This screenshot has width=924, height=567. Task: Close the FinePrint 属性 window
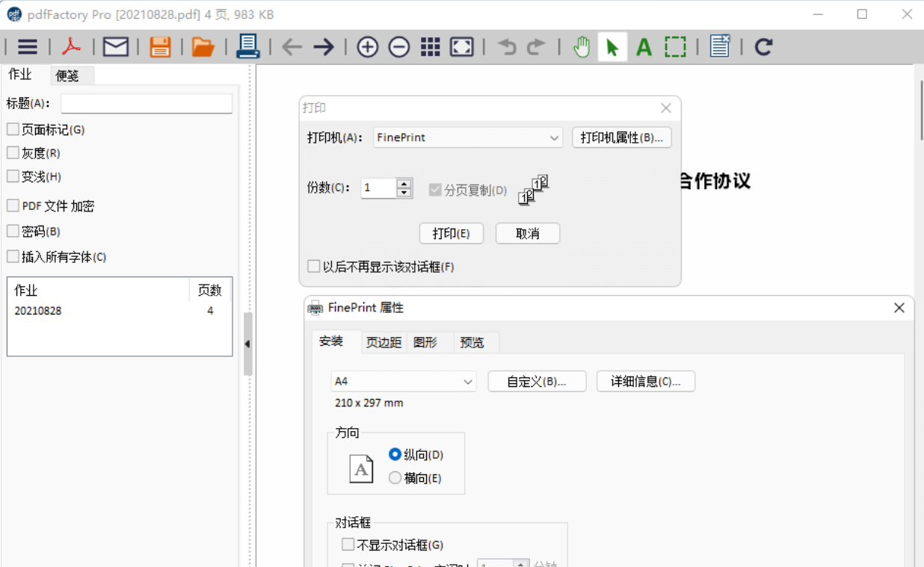coord(899,308)
